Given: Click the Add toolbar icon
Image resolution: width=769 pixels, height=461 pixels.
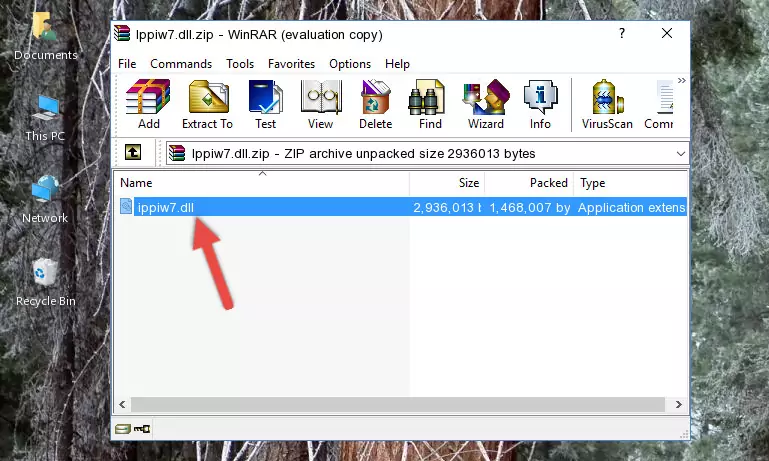Looking at the screenshot, I should coord(148,104).
